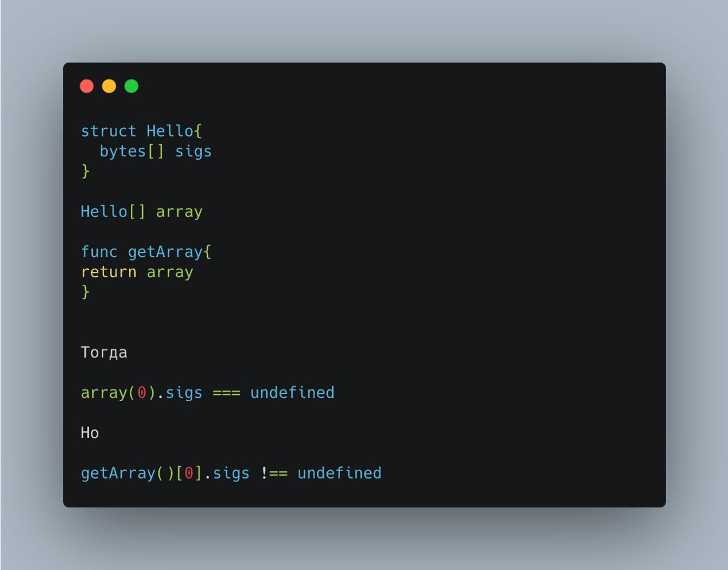Click red 0 in array(0)
Viewport: 728px width, 570px height.
click(142, 393)
